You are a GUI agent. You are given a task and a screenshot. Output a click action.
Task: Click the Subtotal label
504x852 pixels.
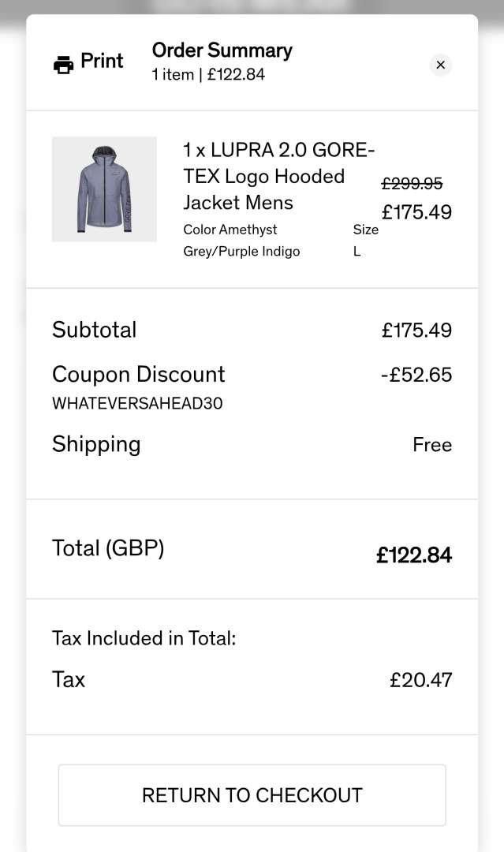[x=94, y=330]
